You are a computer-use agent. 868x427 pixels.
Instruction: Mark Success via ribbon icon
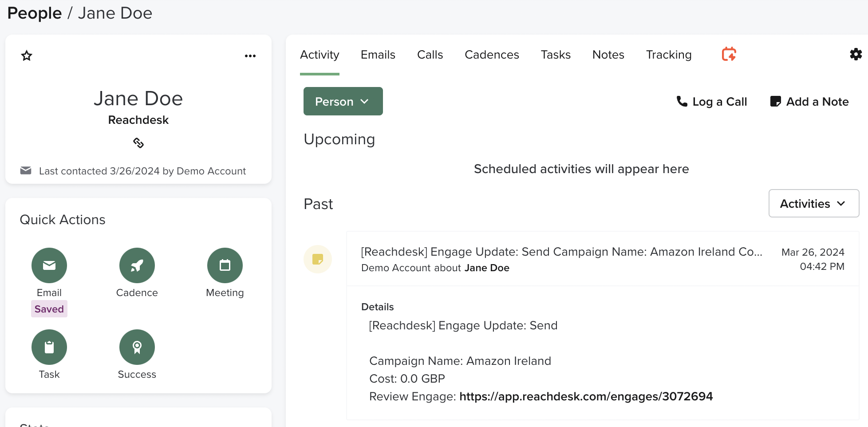(137, 347)
